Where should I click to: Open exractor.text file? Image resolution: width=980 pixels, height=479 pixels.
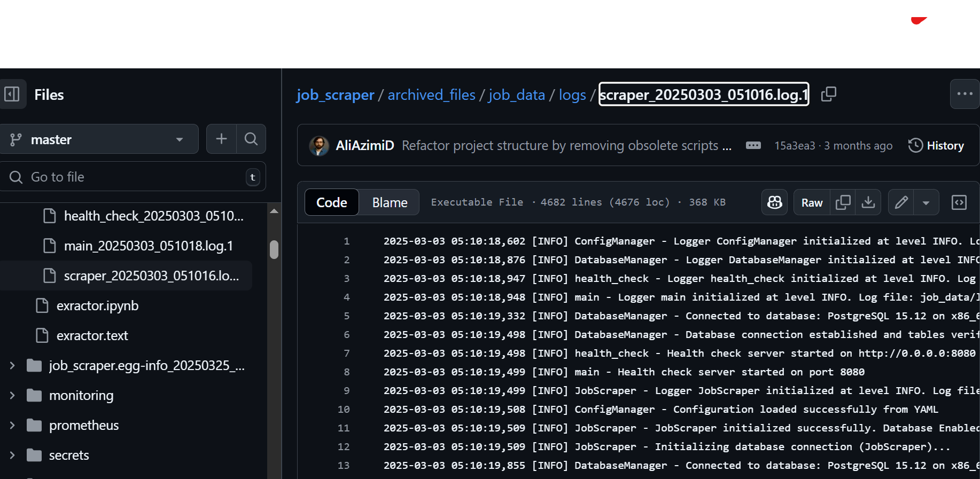point(92,335)
